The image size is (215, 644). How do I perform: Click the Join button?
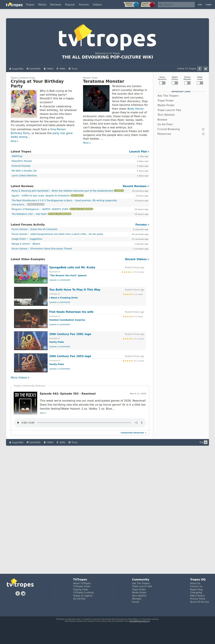(x=200, y=5)
